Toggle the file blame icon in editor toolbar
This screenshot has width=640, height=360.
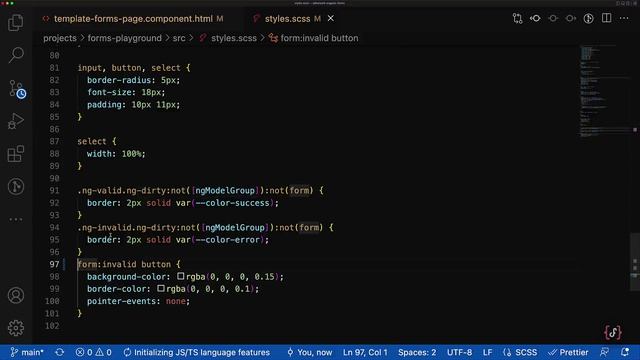coord(588,18)
